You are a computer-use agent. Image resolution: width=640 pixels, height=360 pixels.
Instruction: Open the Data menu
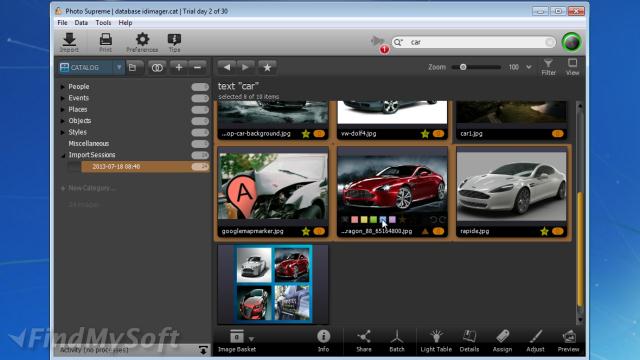81,23
